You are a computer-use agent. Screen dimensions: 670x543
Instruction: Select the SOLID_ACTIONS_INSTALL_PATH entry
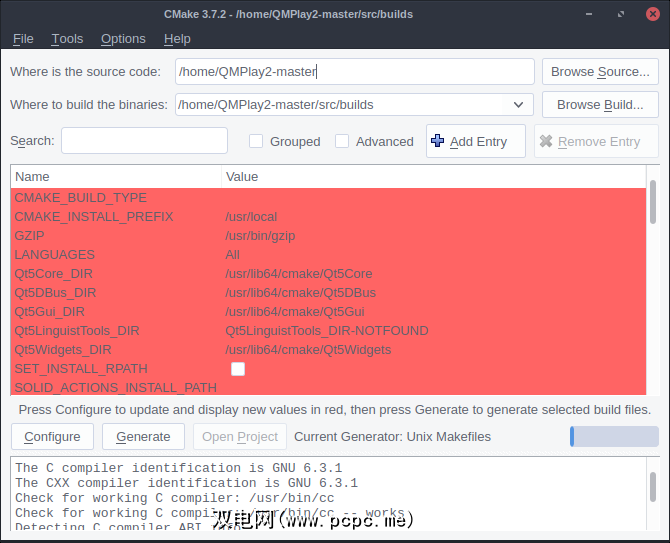click(x=115, y=387)
